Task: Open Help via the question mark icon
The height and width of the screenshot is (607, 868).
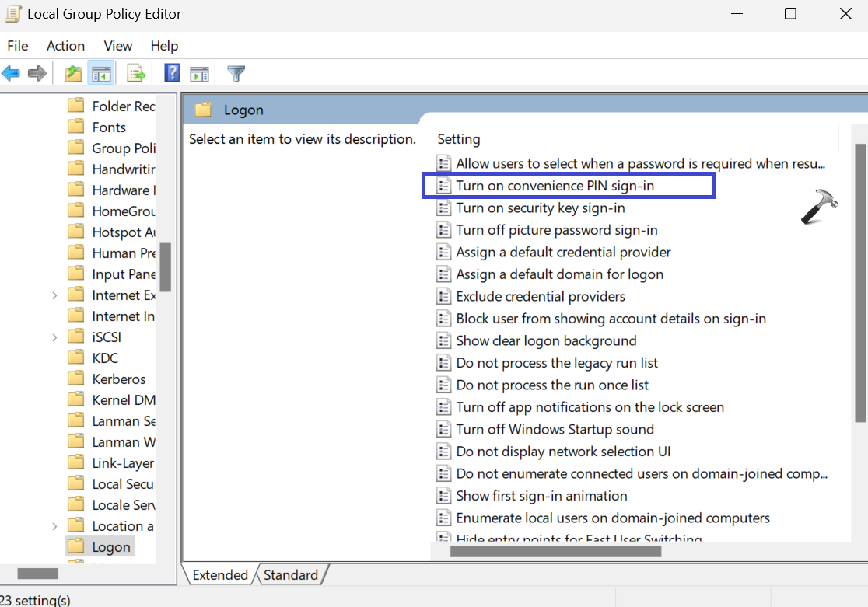Action: tap(172, 74)
